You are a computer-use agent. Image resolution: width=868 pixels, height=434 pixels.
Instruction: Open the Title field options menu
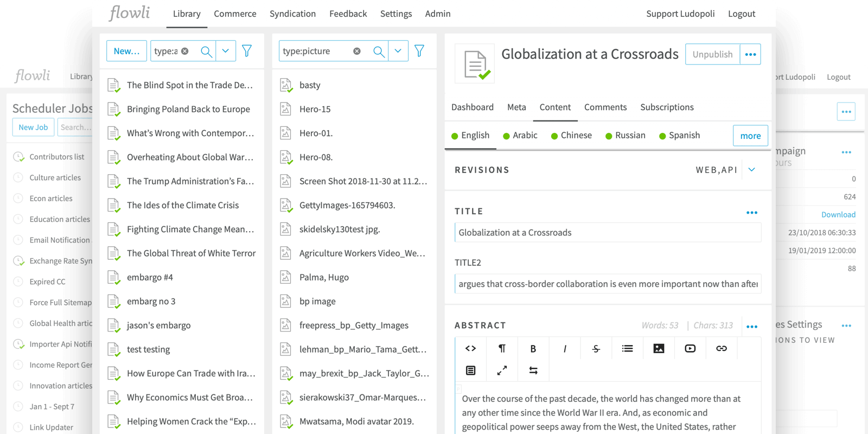752,213
